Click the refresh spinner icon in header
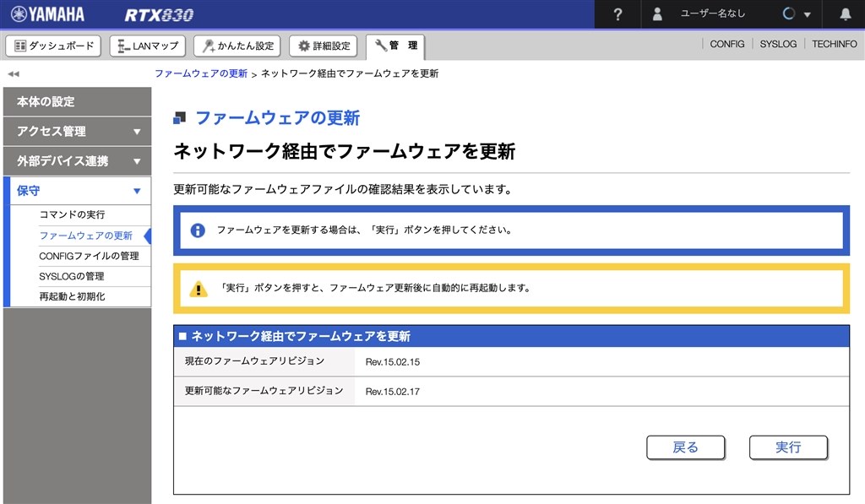865x504 pixels. [789, 14]
